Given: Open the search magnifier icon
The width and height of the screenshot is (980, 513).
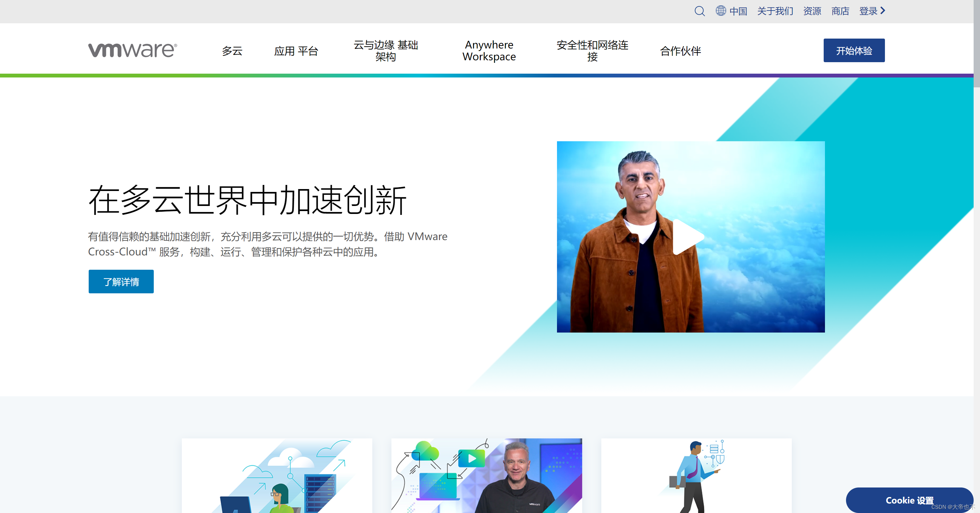Looking at the screenshot, I should click(699, 11).
